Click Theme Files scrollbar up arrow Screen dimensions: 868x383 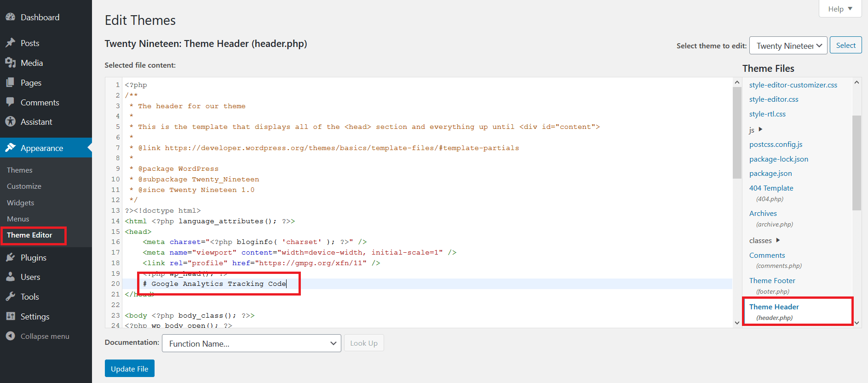click(x=857, y=82)
